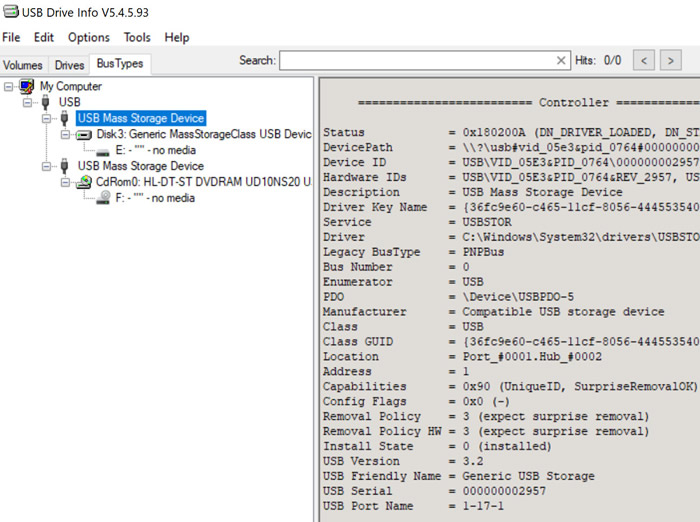
Task: Click the My Computer icon in tree
Action: click(x=26, y=86)
